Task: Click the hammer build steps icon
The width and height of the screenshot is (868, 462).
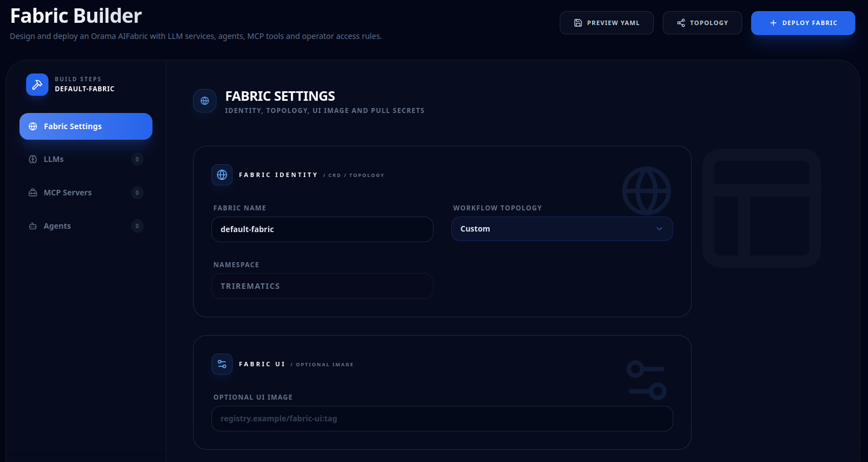Action: point(37,85)
